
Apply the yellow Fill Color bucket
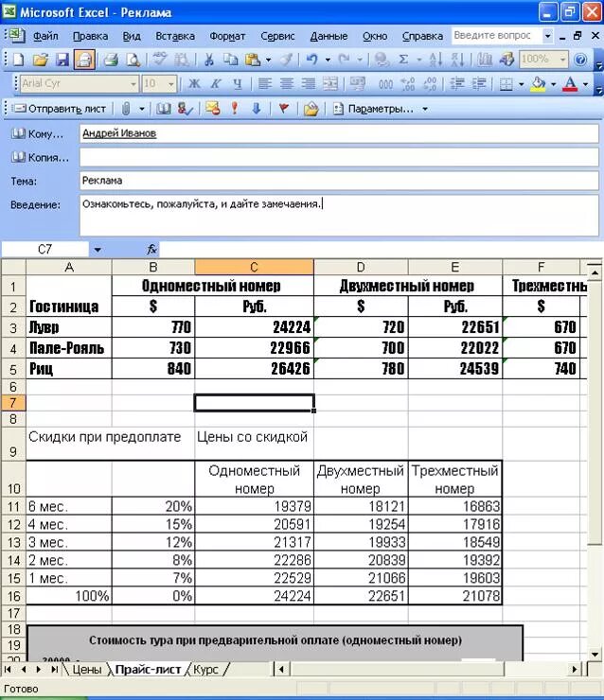[539, 84]
